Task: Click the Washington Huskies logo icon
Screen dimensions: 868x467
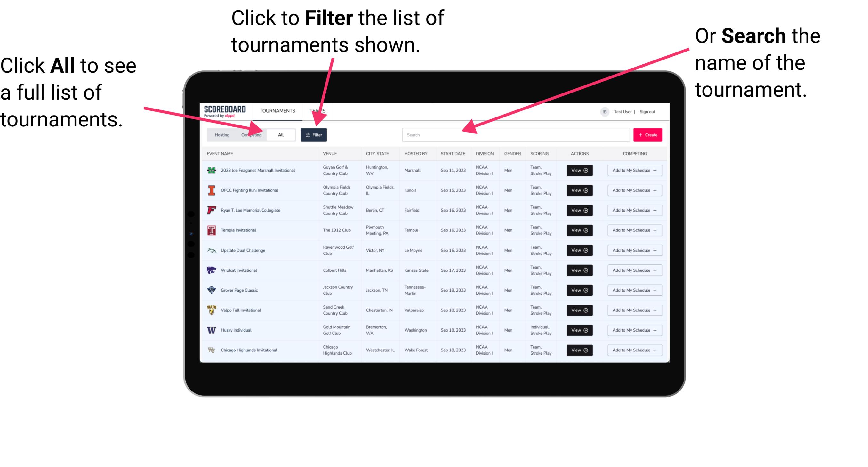Action: tap(210, 330)
